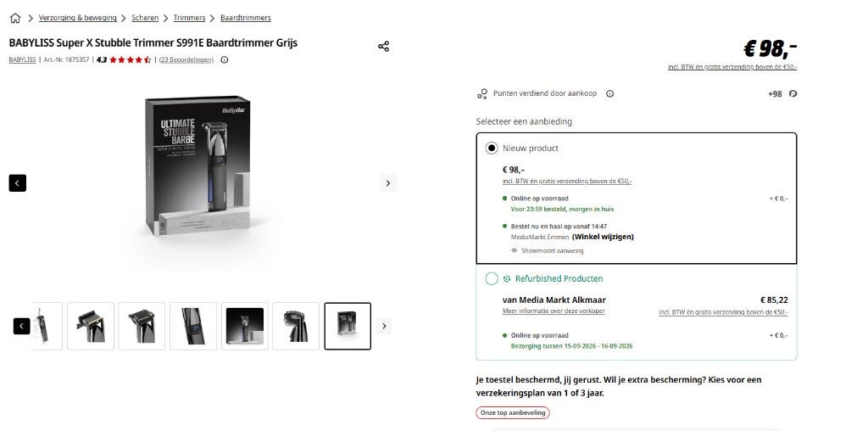Open Meer informatie over deze verkoper
The width and height of the screenshot is (868, 431).
point(554,311)
